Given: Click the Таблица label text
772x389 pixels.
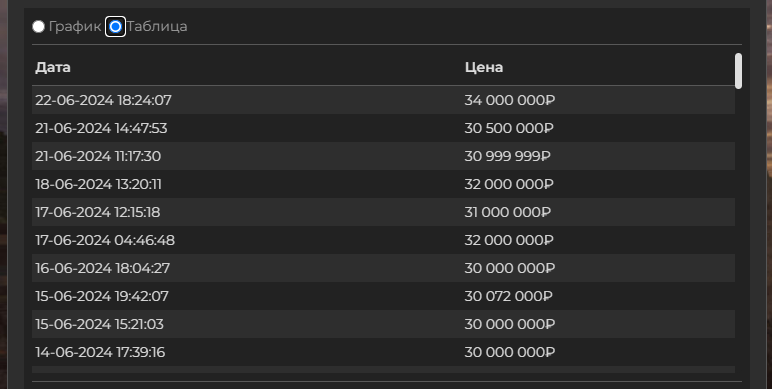Looking at the screenshot, I should [x=157, y=27].
